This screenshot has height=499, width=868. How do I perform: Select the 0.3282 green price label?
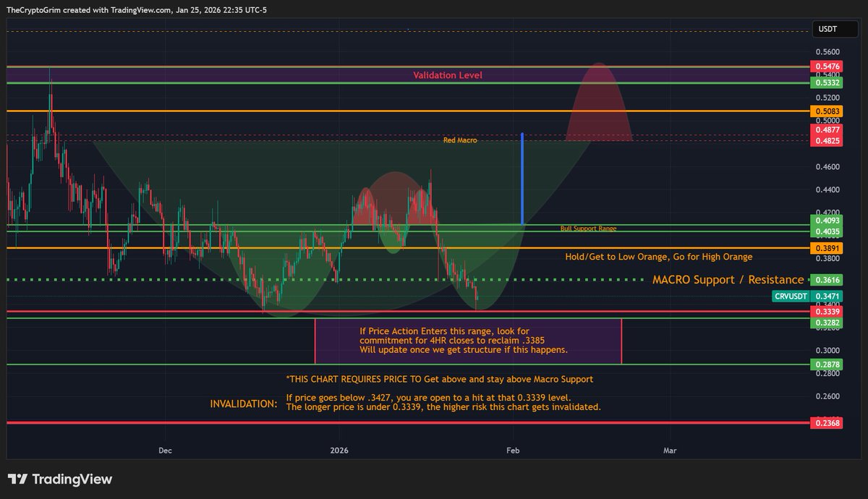pyautogui.click(x=827, y=323)
